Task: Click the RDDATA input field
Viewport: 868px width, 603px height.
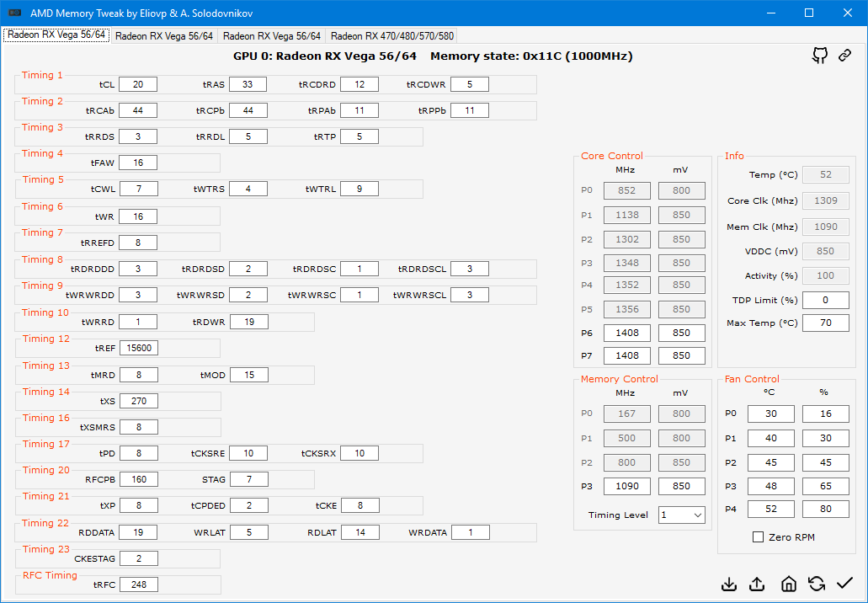Action: (x=138, y=532)
